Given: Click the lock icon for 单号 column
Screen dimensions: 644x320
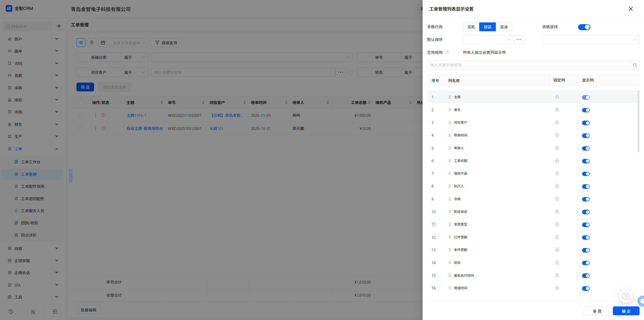Looking at the screenshot, I should click(557, 110).
